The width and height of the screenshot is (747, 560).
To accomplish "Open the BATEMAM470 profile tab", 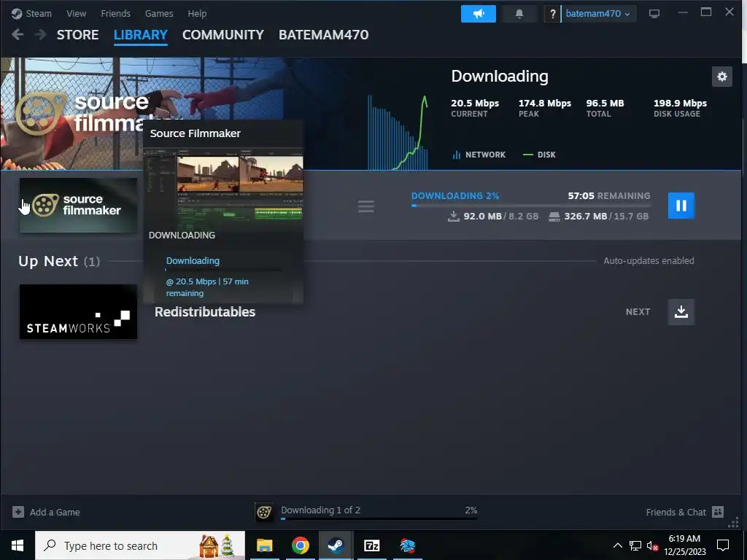I will click(323, 35).
